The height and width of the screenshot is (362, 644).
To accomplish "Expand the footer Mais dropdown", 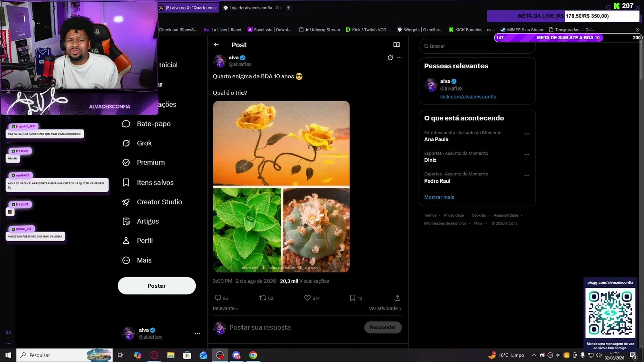I will (x=480, y=223).
